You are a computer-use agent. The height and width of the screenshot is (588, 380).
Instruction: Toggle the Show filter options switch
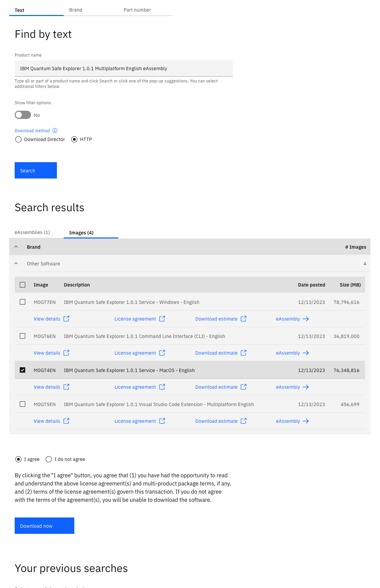pyautogui.click(x=23, y=115)
